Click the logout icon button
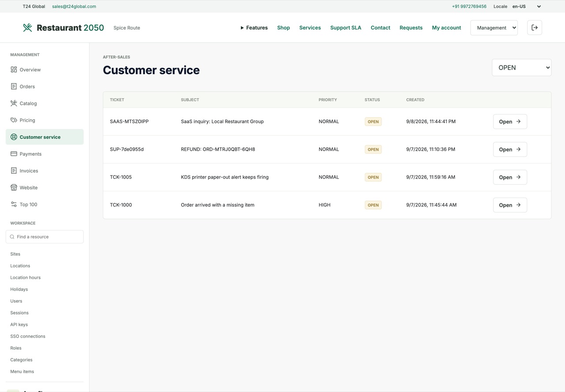The width and height of the screenshot is (565, 392). click(x=535, y=28)
